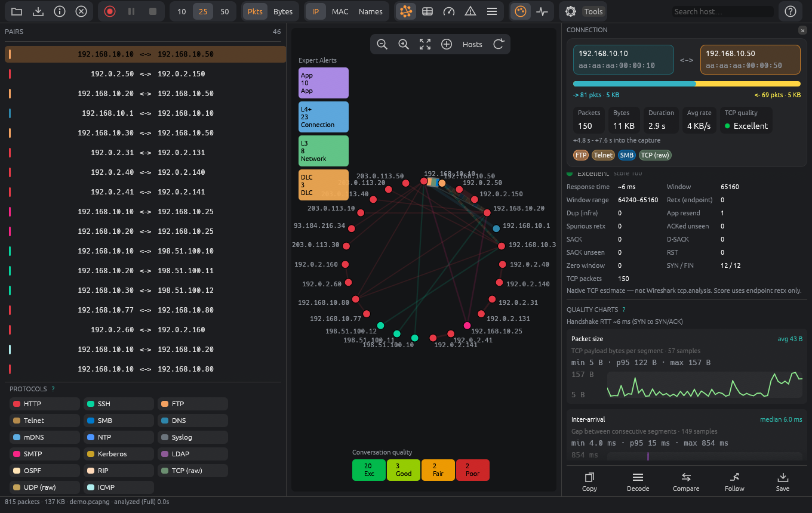Open the list lines view icon
Screen dimensions: 812x513
pos(492,11)
